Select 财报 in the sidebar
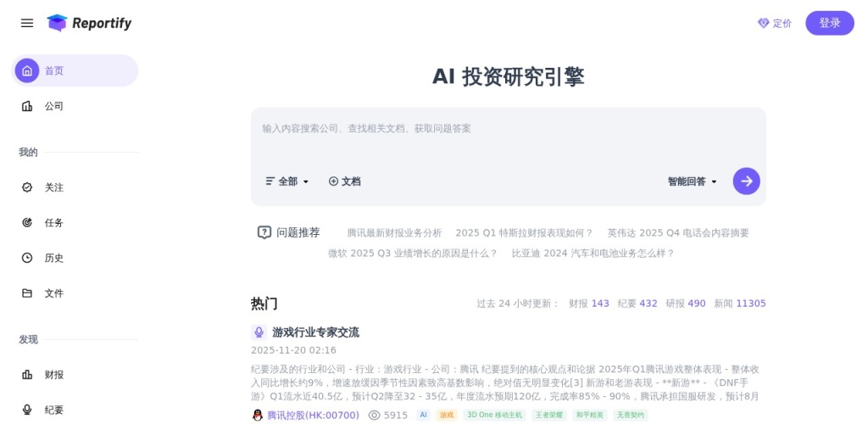This screenshot has height=424, width=868. (54, 374)
